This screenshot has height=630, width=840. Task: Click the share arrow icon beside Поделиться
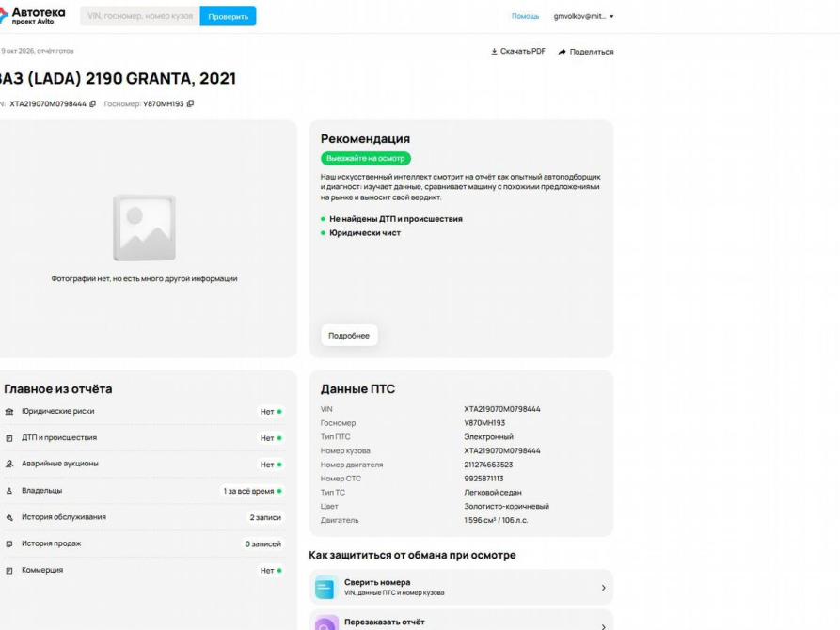coord(562,52)
